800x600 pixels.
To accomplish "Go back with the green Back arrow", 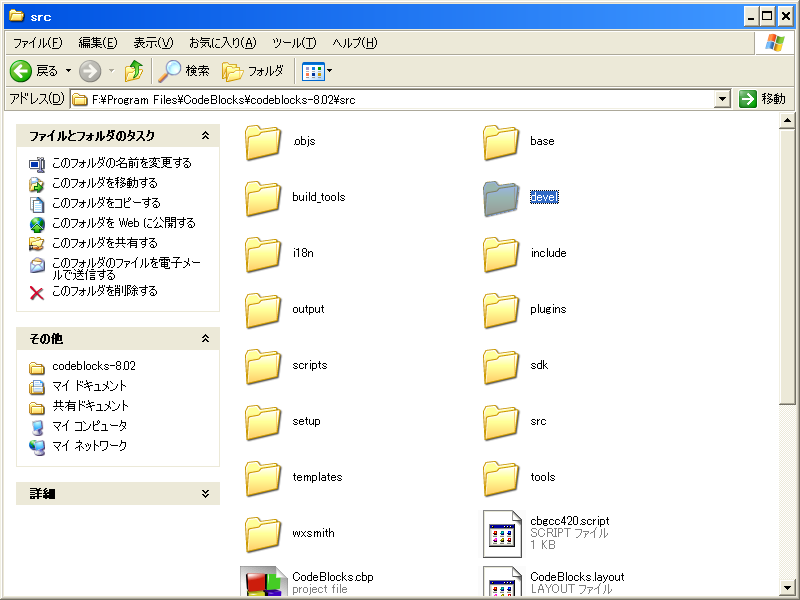I will click(21, 71).
